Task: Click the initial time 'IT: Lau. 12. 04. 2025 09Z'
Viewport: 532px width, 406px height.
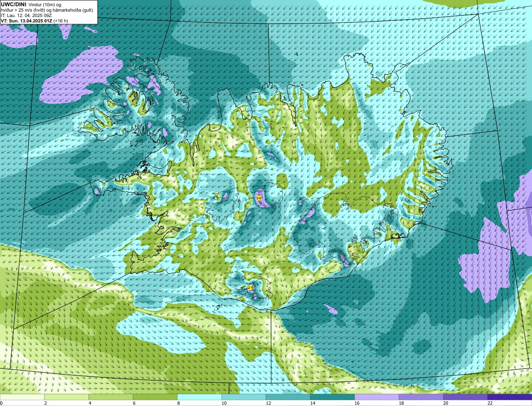Action: coord(26,15)
